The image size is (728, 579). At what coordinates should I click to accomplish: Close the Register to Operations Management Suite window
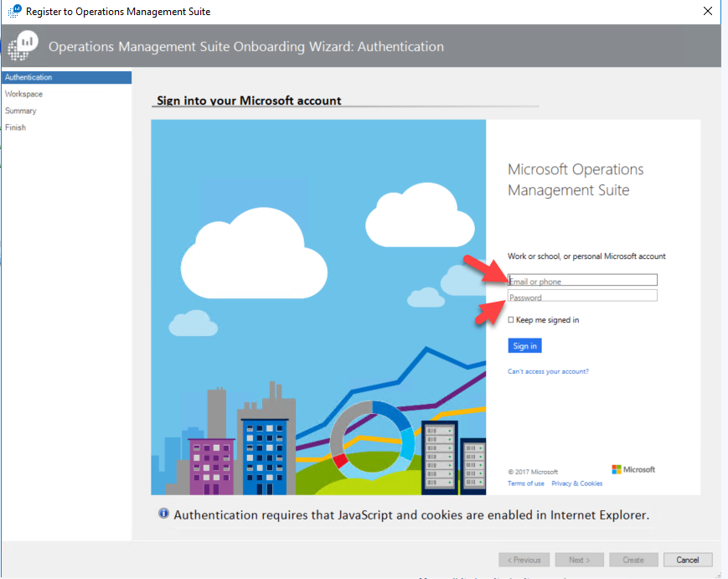[708, 11]
